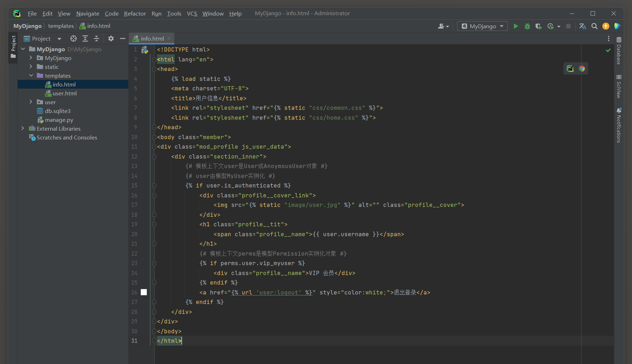
Task: Open the File menu
Action: coord(32,13)
